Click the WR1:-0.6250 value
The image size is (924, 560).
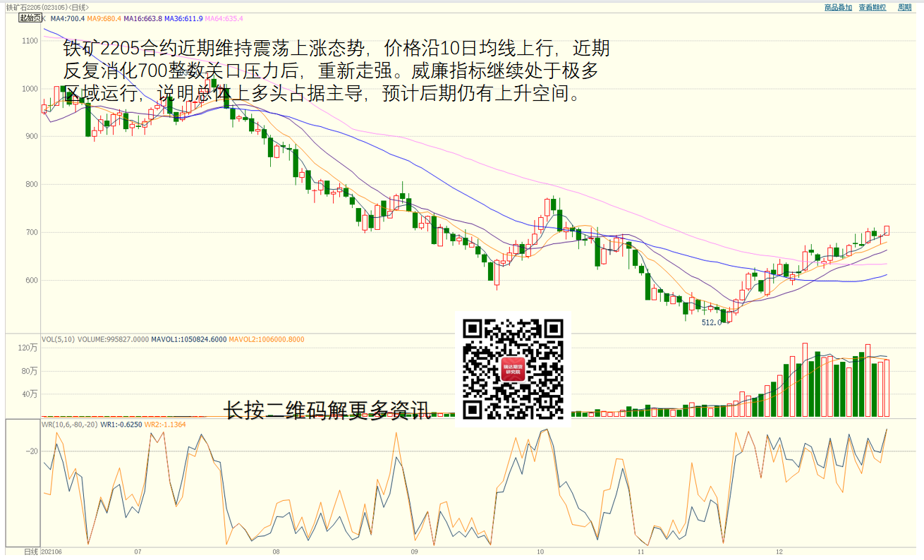click(x=121, y=425)
